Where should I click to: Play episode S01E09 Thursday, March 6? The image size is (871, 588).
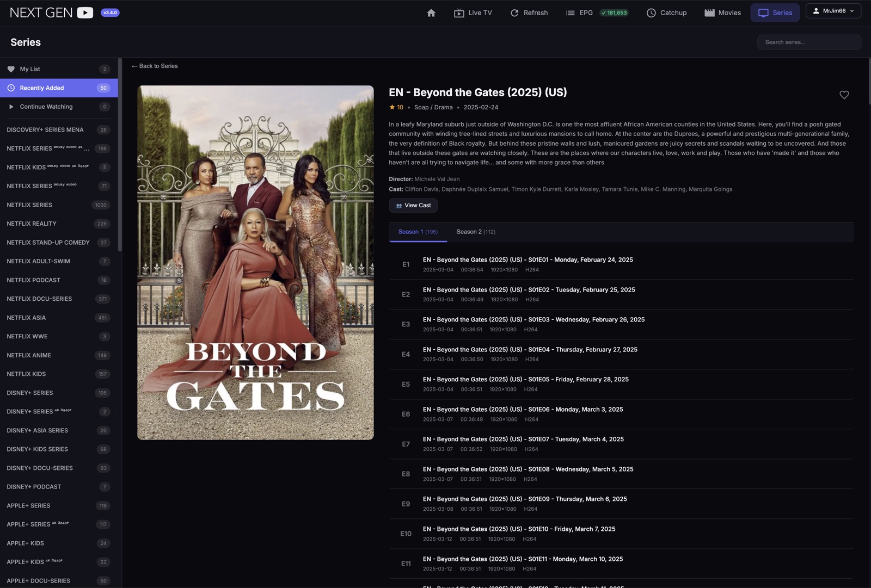(x=621, y=504)
